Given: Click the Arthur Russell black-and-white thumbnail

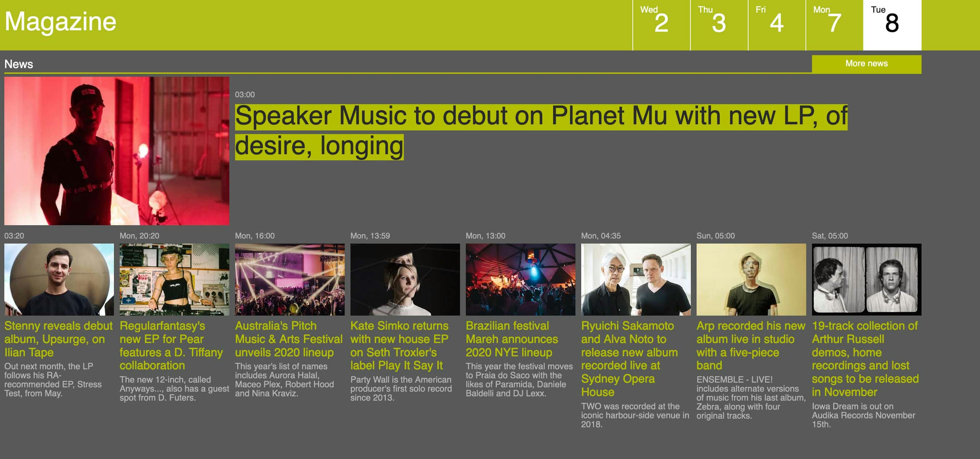Looking at the screenshot, I should coord(866,279).
